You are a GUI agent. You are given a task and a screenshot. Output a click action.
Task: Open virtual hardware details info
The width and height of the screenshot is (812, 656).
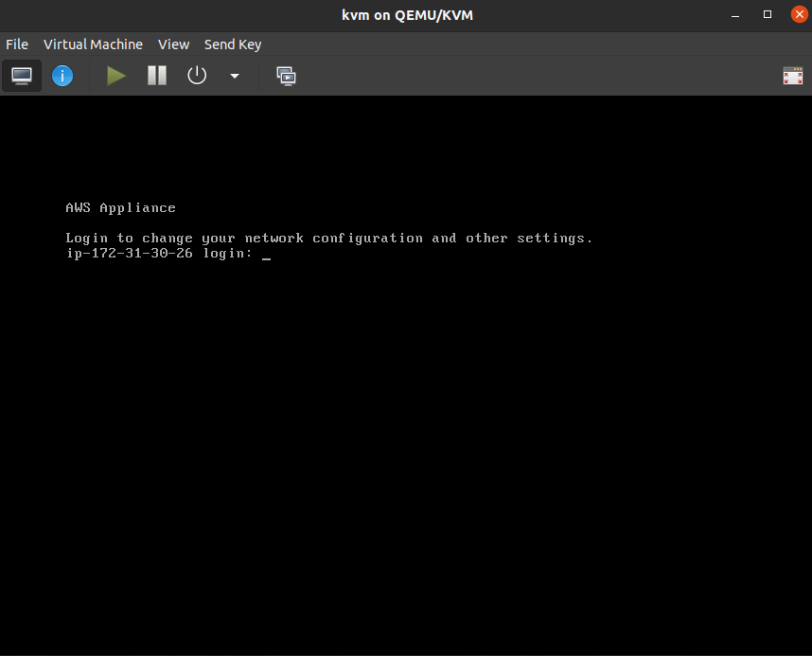tap(62, 76)
